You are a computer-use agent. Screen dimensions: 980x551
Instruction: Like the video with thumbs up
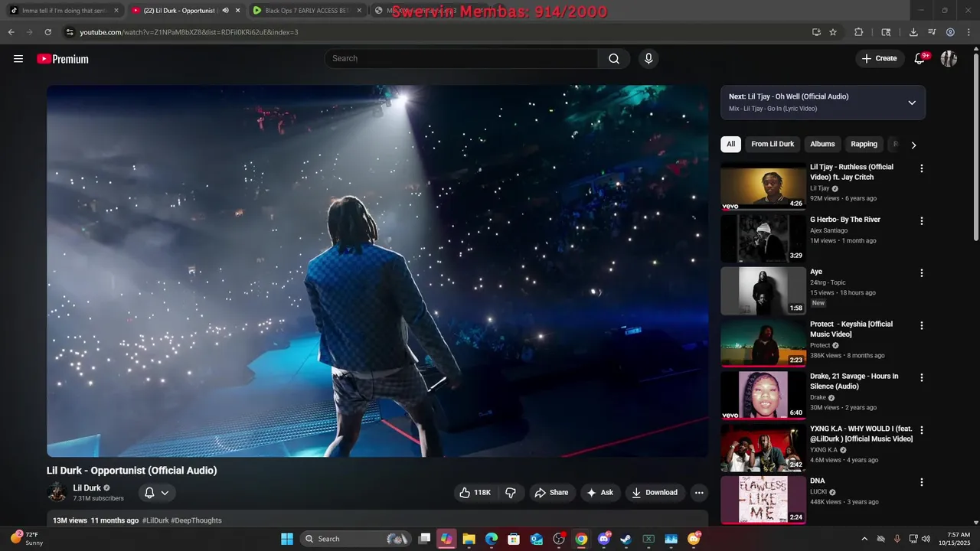(475, 493)
